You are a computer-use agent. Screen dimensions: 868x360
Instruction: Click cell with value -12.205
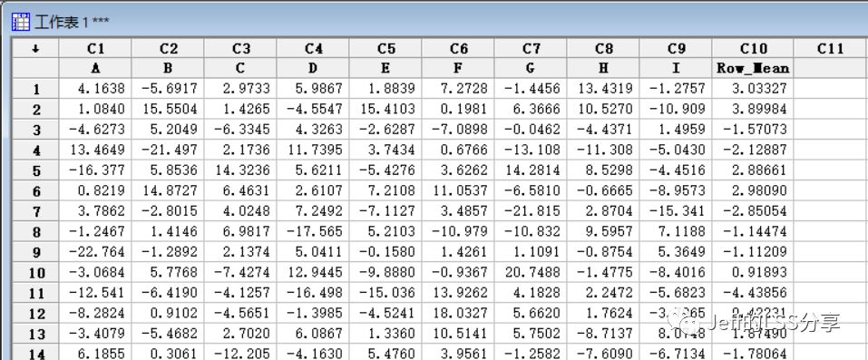pos(240,353)
